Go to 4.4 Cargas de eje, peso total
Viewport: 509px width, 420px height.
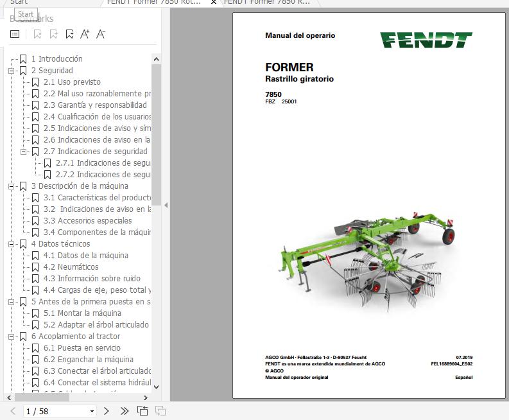[97, 290]
